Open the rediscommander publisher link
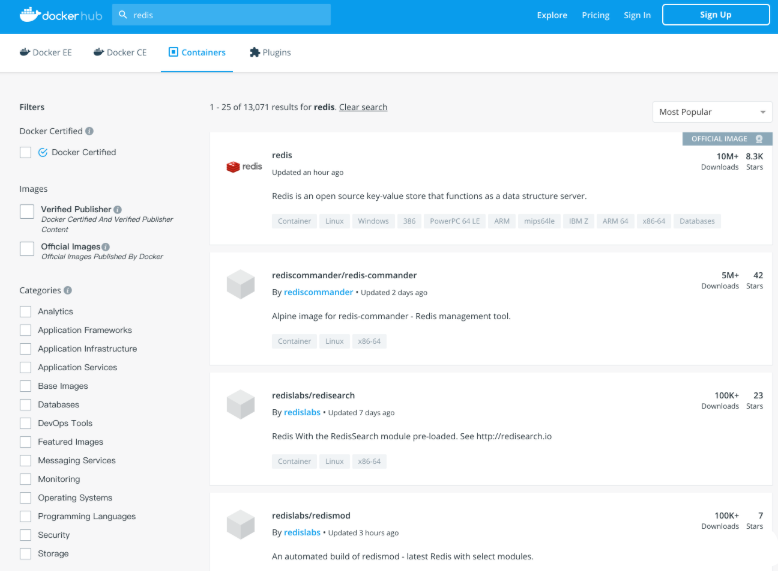This screenshot has height=571, width=778. [318, 292]
